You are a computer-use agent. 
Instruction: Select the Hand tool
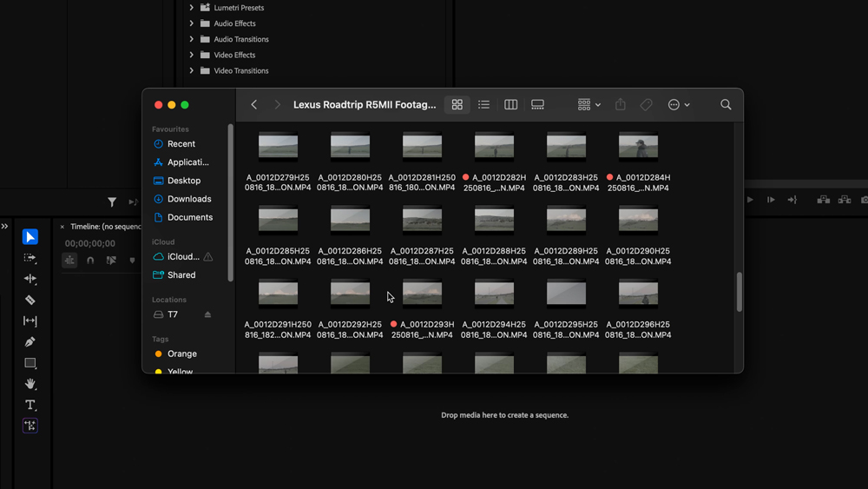pyautogui.click(x=30, y=383)
